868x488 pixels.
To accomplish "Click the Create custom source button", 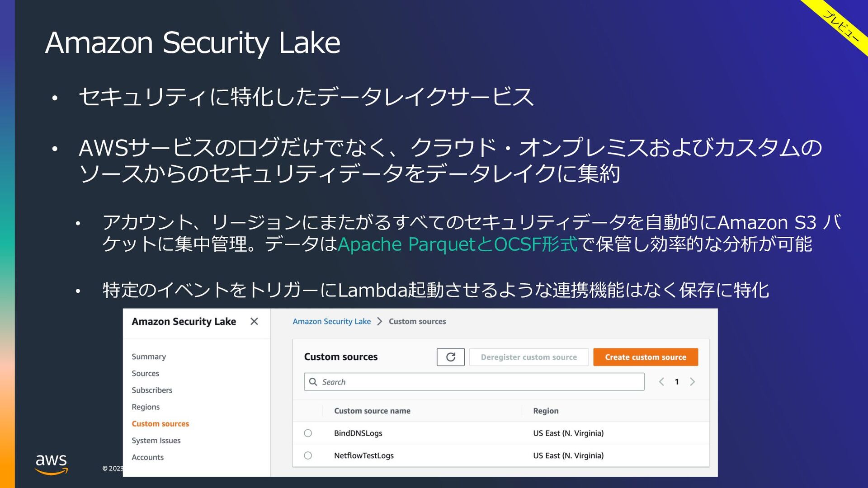I will pos(646,357).
